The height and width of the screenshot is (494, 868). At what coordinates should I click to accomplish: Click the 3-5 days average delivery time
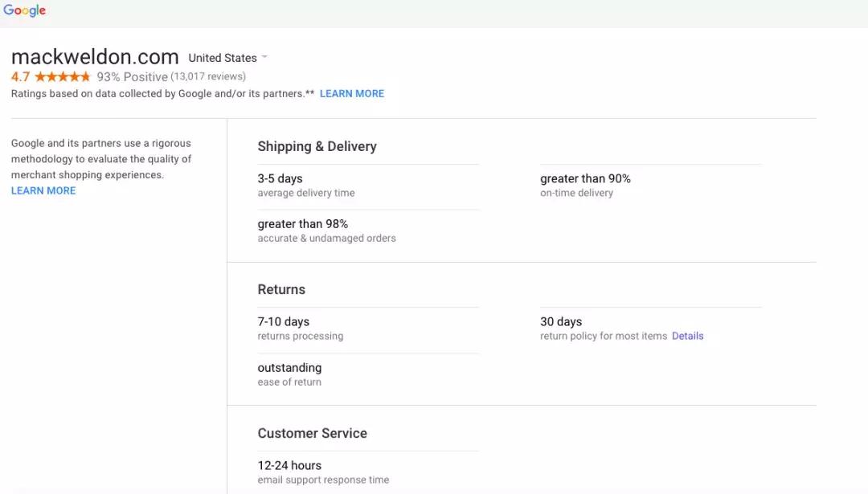click(280, 179)
